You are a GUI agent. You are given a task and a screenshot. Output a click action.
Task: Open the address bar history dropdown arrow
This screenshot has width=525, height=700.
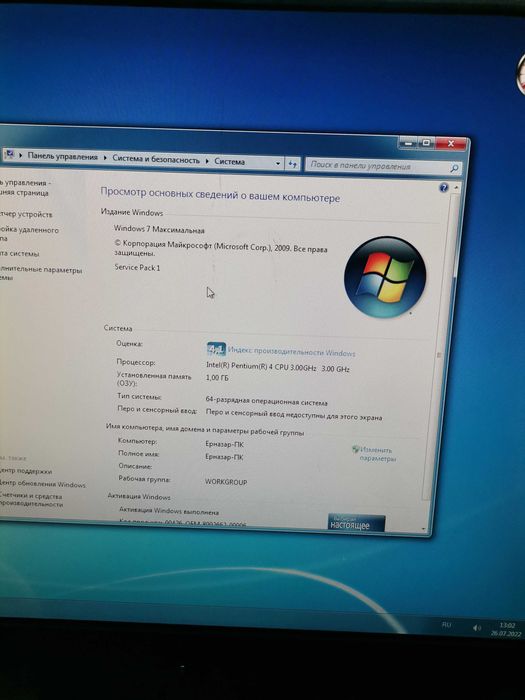click(278, 164)
